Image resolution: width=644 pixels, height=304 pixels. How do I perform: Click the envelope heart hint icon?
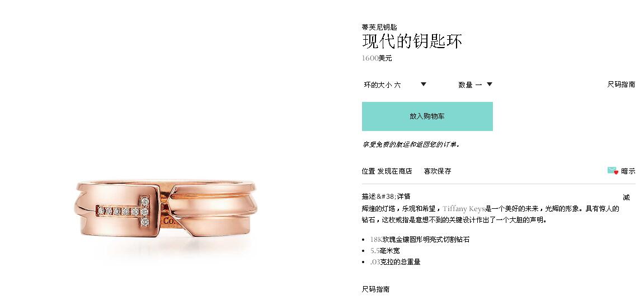[x=613, y=171]
